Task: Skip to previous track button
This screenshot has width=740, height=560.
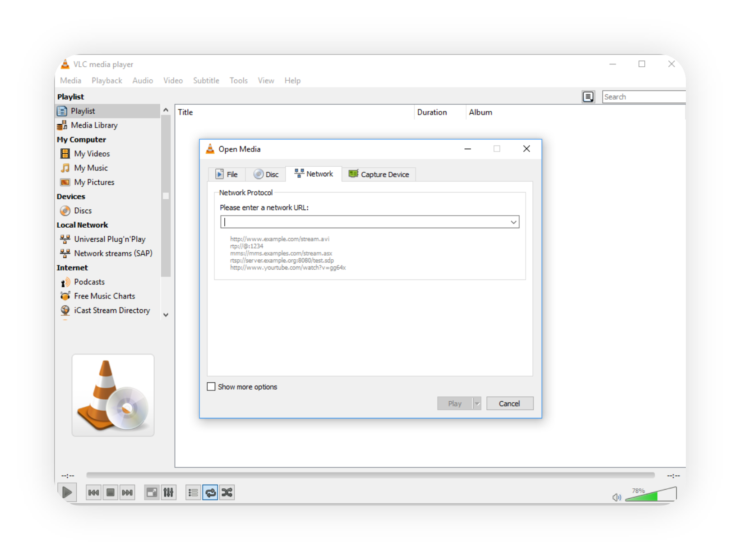Action: (x=93, y=492)
